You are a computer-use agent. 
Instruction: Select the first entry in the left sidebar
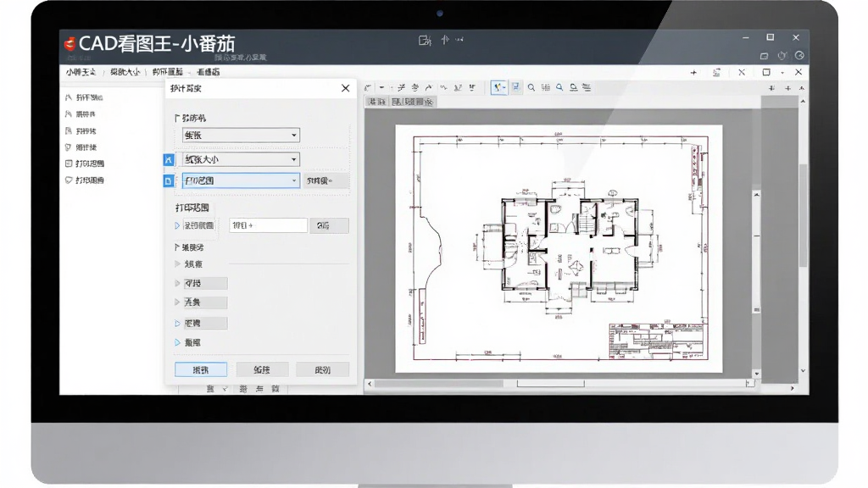point(84,97)
